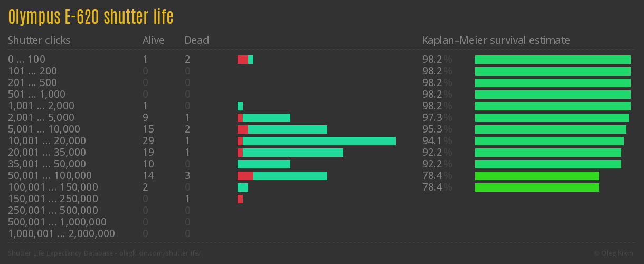Viewport: 644px width, 264px height.
Task: Click the 97.3% survival estimate value
Action: tap(437, 118)
